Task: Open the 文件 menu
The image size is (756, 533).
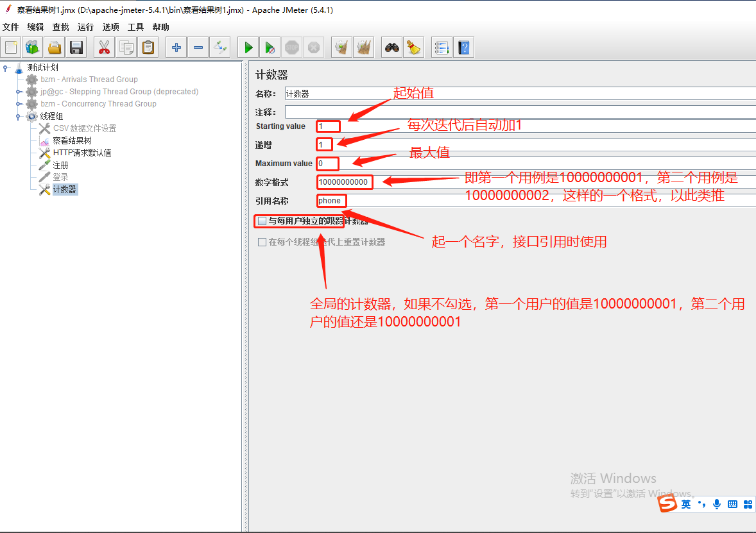Action: pos(11,27)
